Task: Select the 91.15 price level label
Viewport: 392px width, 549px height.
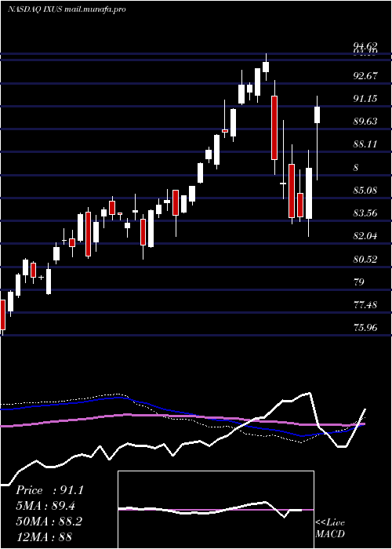Action: point(365,99)
